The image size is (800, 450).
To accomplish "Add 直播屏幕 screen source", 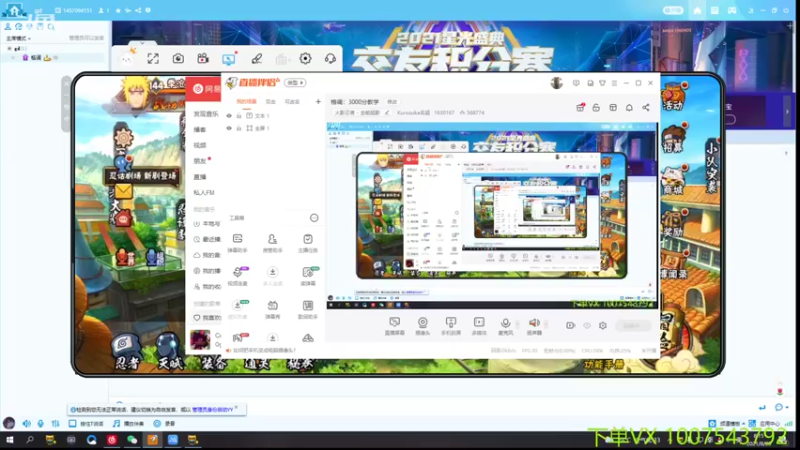I will tap(394, 326).
